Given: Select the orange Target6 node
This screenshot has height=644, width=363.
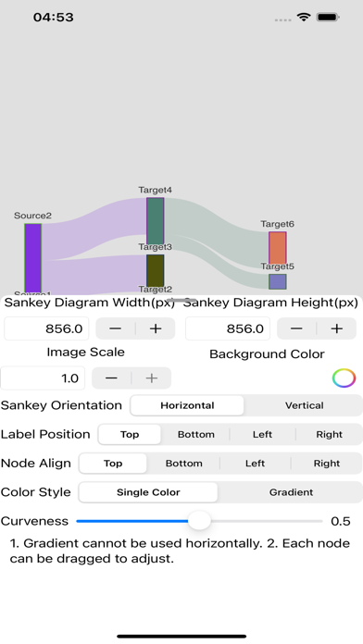Looking at the screenshot, I should click(x=278, y=248).
